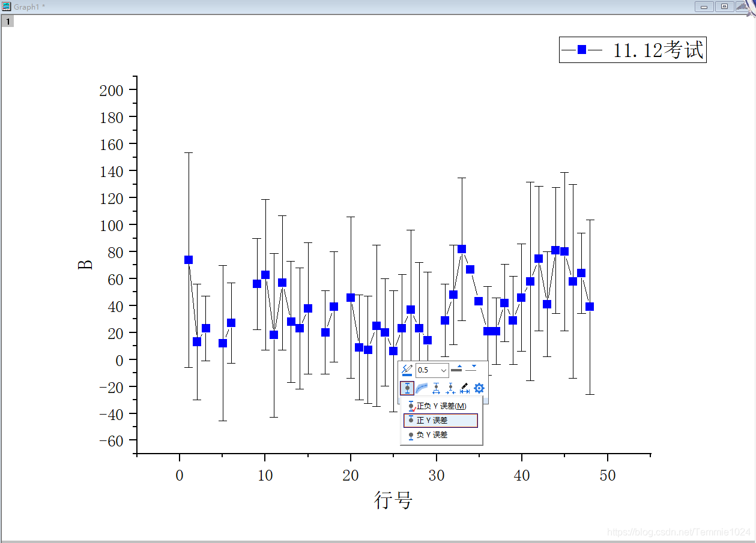The height and width of the screenshot is (543, 756).
Task: Restore the Graph1 window size
Action: (x=725, y=7)
